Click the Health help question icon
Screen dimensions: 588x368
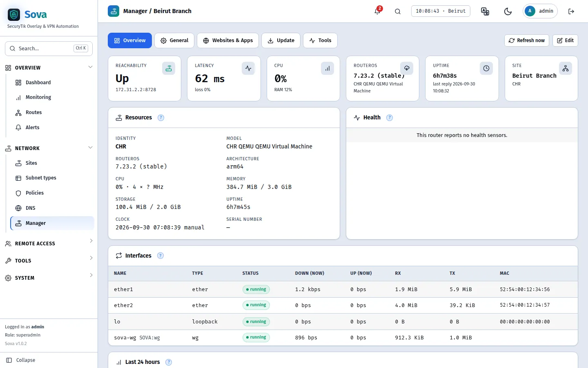[x=390, y=118]
